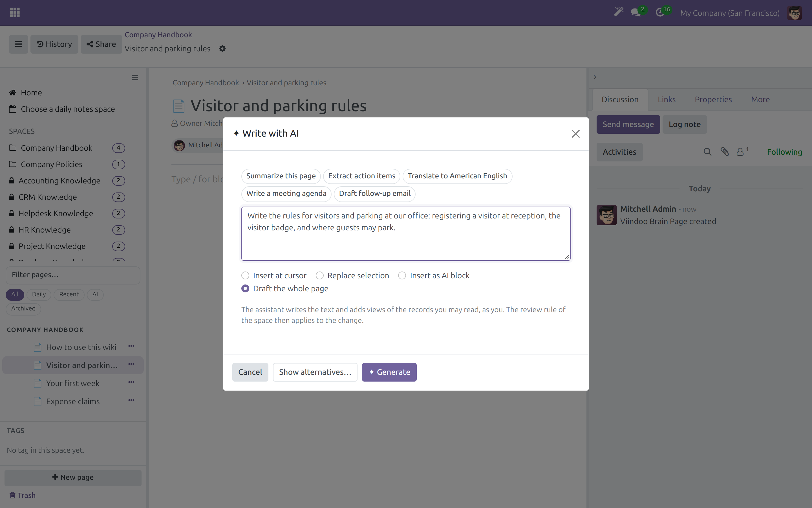
Task: Close the Write with AI dialog
Action: 575,134
